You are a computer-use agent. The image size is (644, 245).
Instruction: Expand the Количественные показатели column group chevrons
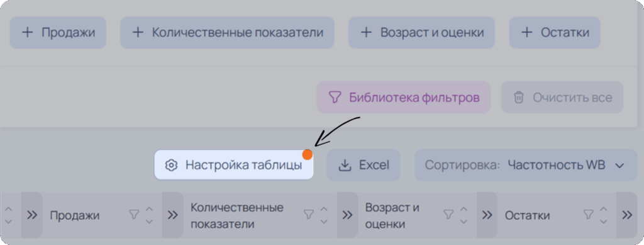tap(172, 215)
